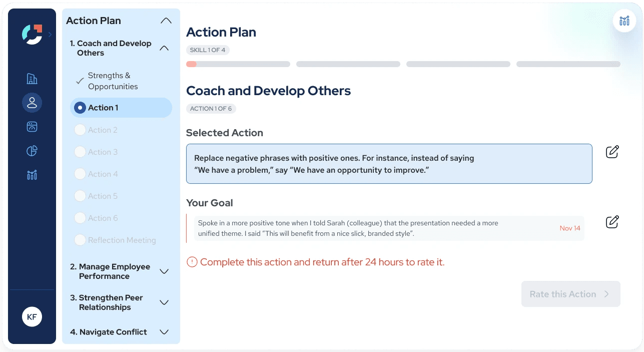Select the Action 1 radio button
The height and width of the screenshot is (352, 644).
(x=80, y=108)
